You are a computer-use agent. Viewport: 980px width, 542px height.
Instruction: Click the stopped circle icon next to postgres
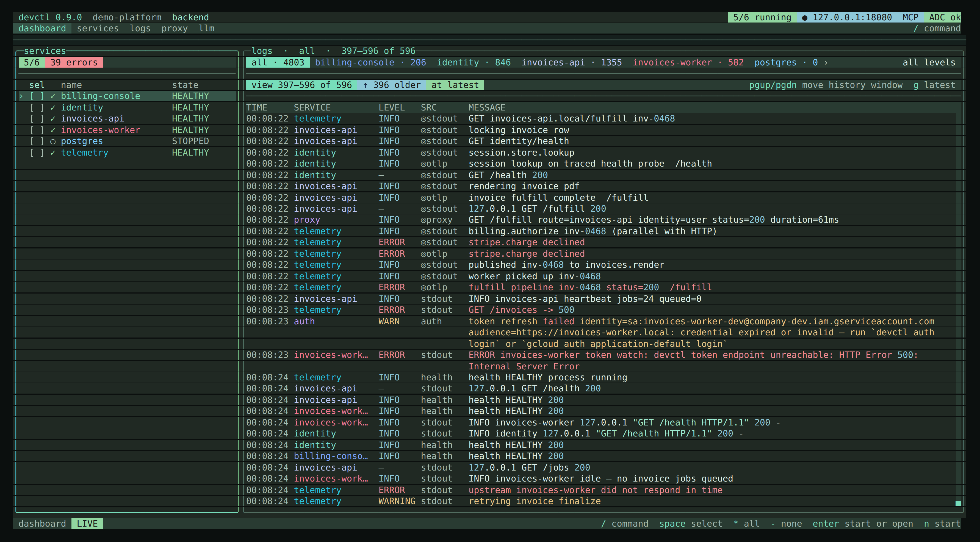click(x=53, y=141)
